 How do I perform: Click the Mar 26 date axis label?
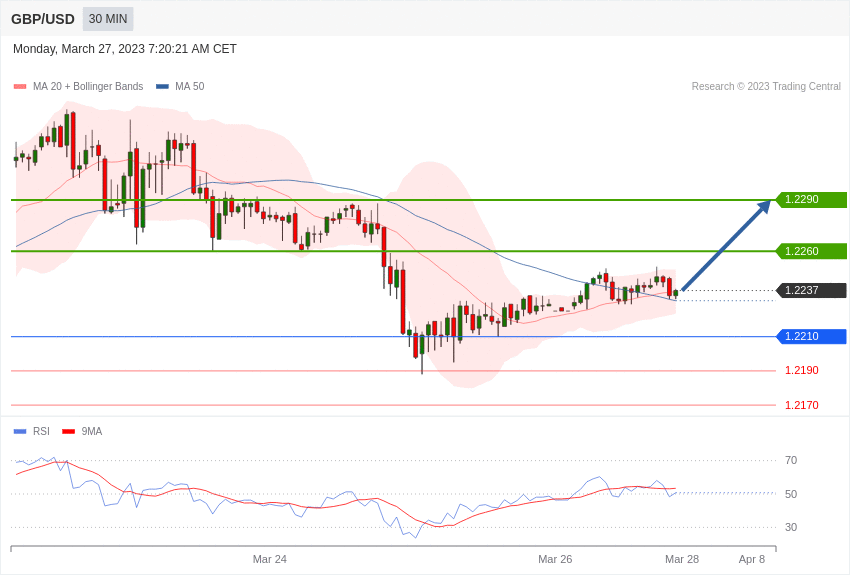(x=555, y=559)
